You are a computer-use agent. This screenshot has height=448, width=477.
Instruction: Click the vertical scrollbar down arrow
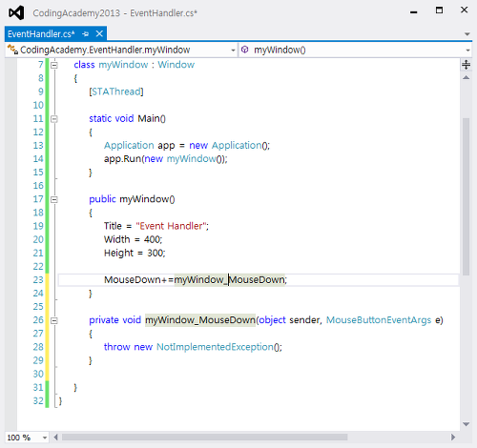click(x=467, y=424)
